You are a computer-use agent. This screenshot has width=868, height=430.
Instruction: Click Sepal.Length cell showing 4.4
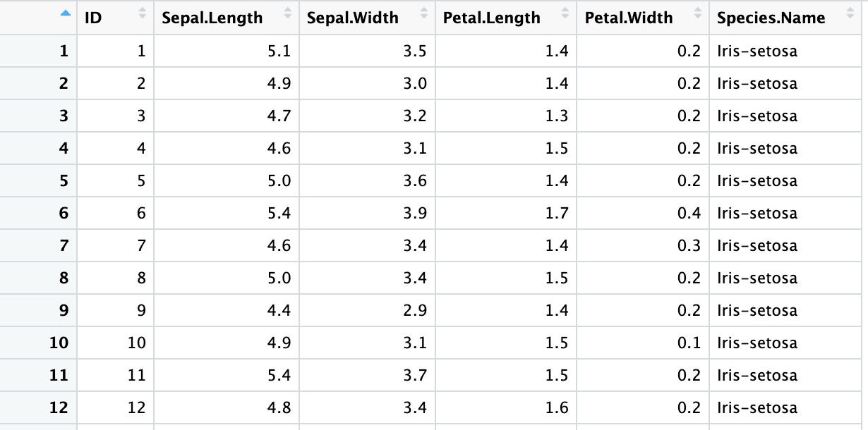[227, 310]
